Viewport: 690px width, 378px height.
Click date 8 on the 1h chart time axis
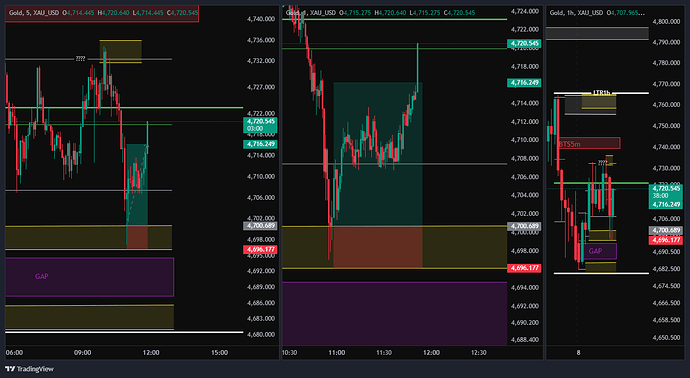click(578, 352)
